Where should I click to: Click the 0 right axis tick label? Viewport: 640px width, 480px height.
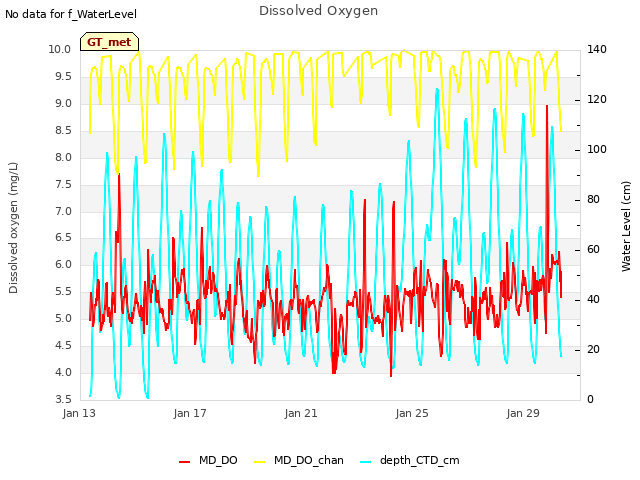point(590,399)
